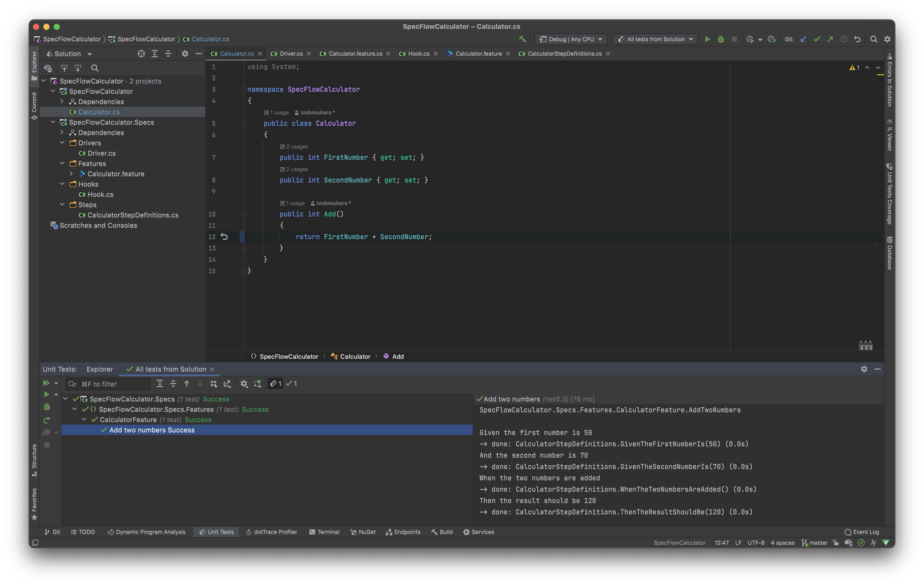Expand all nodes in Solution panel
Screen dimensions: 924x586
[155, 54]
